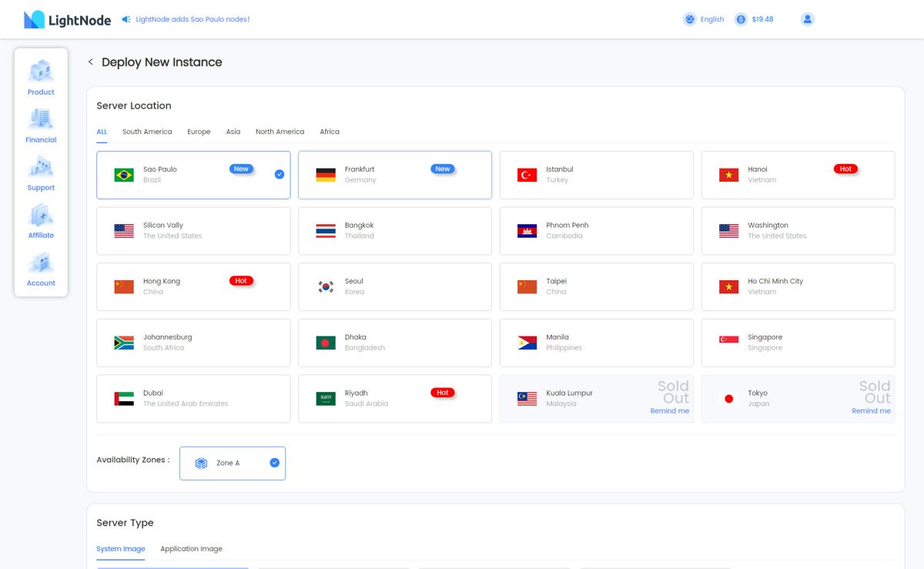The height and width of the screenshot is (569, 924).
Task: Click the LightNode logo
Action: (x=68, y=19)
